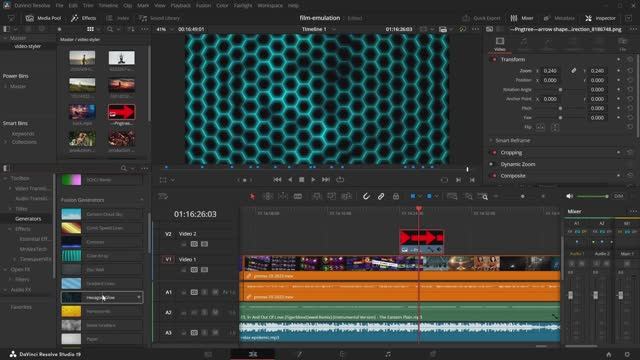The image size is (640, 360).
Task: Open the flag color dropdown
Action: click(x=420, y=196)
